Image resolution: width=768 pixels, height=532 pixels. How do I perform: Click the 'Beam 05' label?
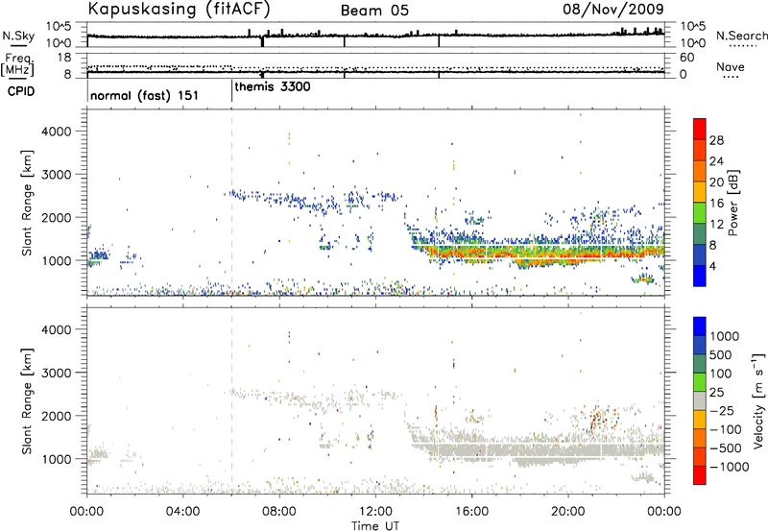374,11
